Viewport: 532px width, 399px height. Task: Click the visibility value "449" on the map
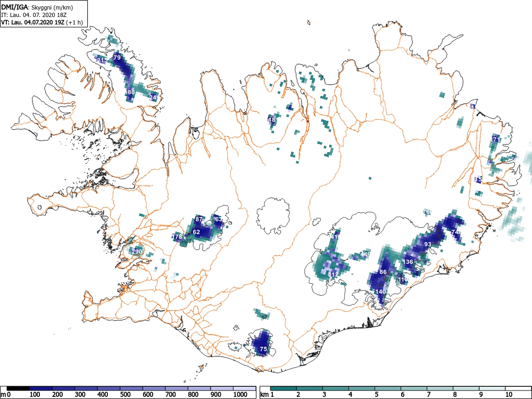pos(365,254)
